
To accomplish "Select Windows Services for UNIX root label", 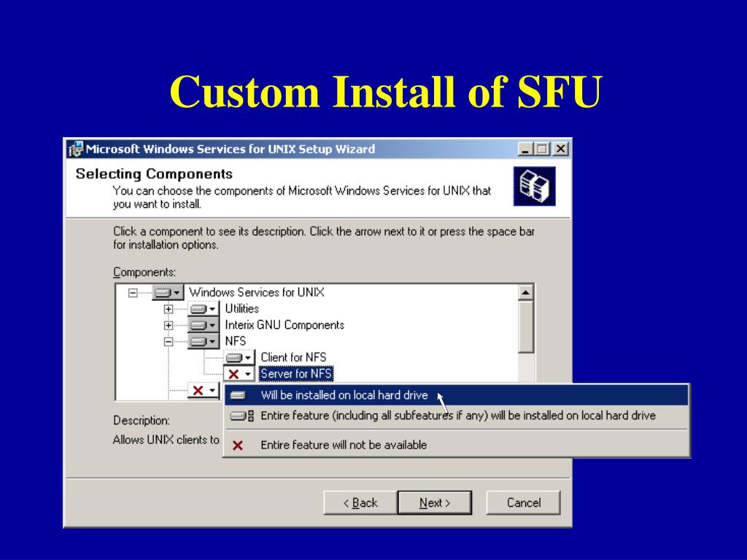I will 256,292.
